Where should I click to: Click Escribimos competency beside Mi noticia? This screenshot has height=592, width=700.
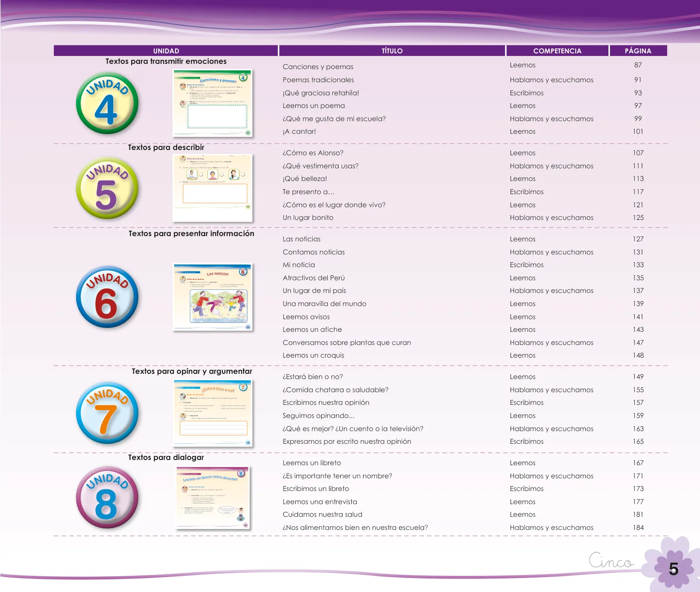click(x=526, y=265)
